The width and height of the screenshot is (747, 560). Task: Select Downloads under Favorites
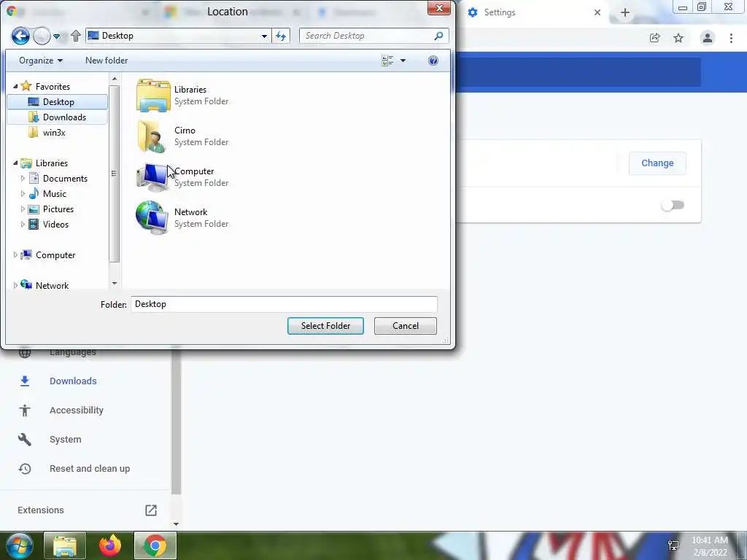(58, 117)
